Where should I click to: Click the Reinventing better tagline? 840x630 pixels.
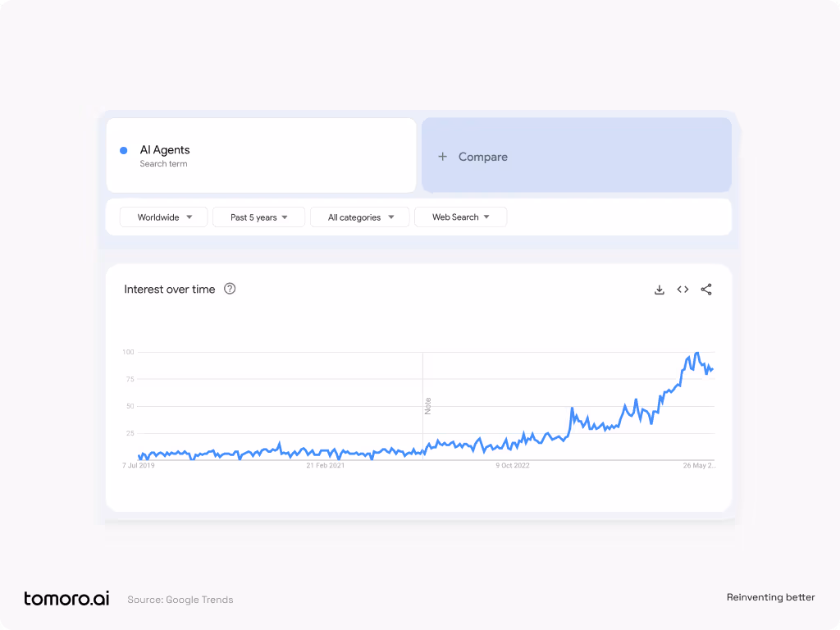point(770,597)
